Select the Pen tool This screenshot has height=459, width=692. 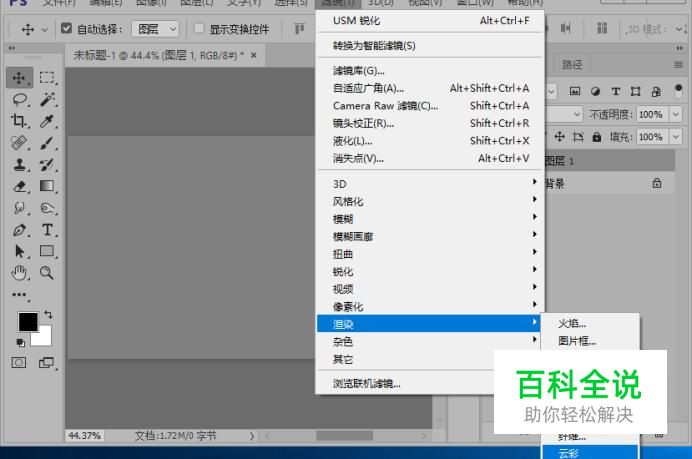click(19, 230)
